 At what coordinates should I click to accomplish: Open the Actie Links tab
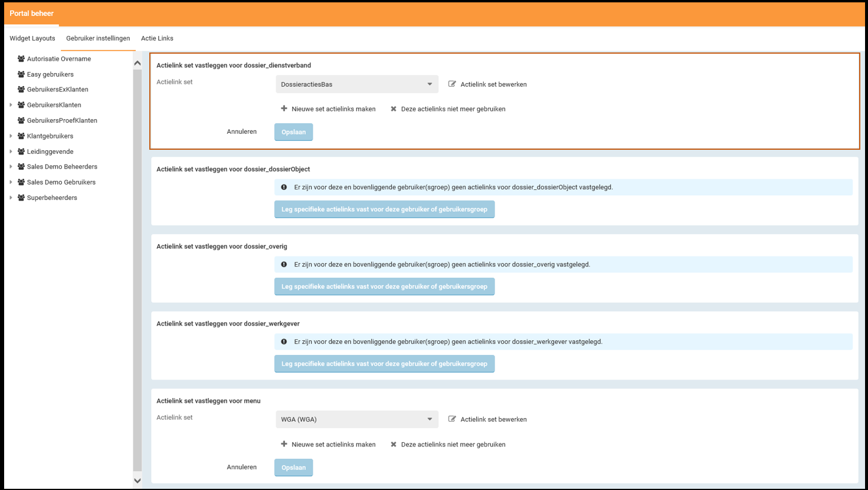pyautogui.click(x=157, y=38)
